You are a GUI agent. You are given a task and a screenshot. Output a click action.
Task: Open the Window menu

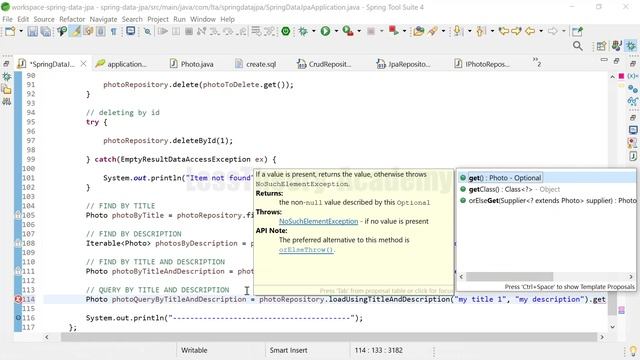click(x=203, y=19)
